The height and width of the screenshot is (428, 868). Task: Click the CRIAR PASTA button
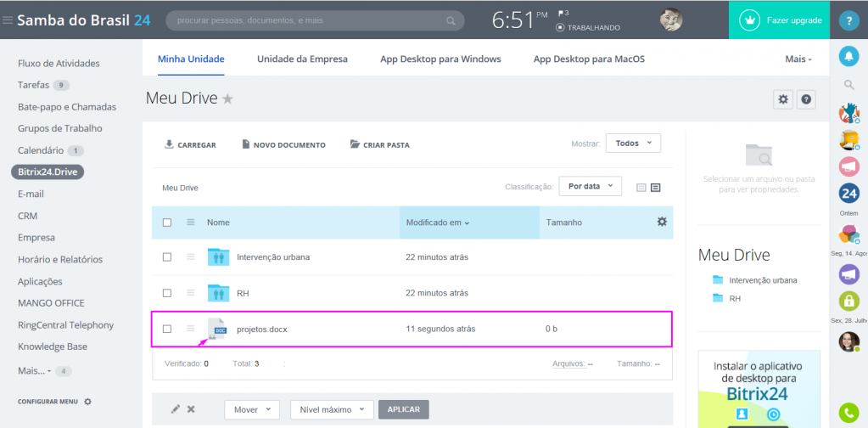click(380, 145)
